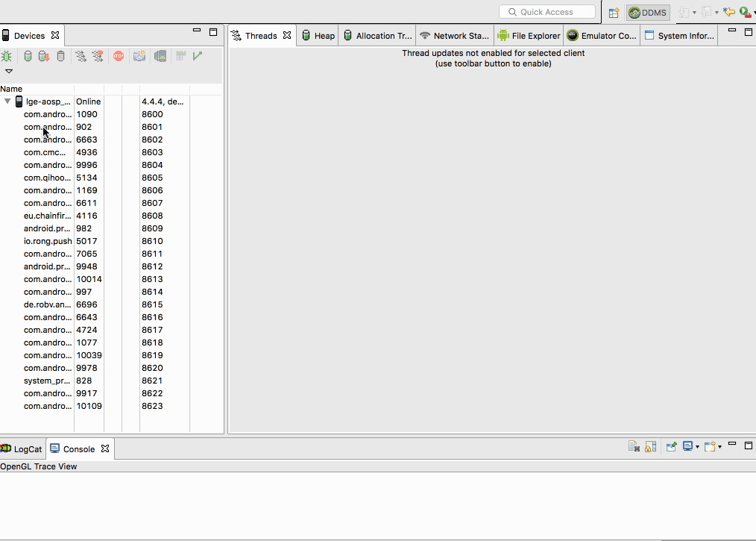This screenshot has width=756, height=541.
Task: Maximize the Threads view panel
Action: pyautogui.click(x=749, y=32)
